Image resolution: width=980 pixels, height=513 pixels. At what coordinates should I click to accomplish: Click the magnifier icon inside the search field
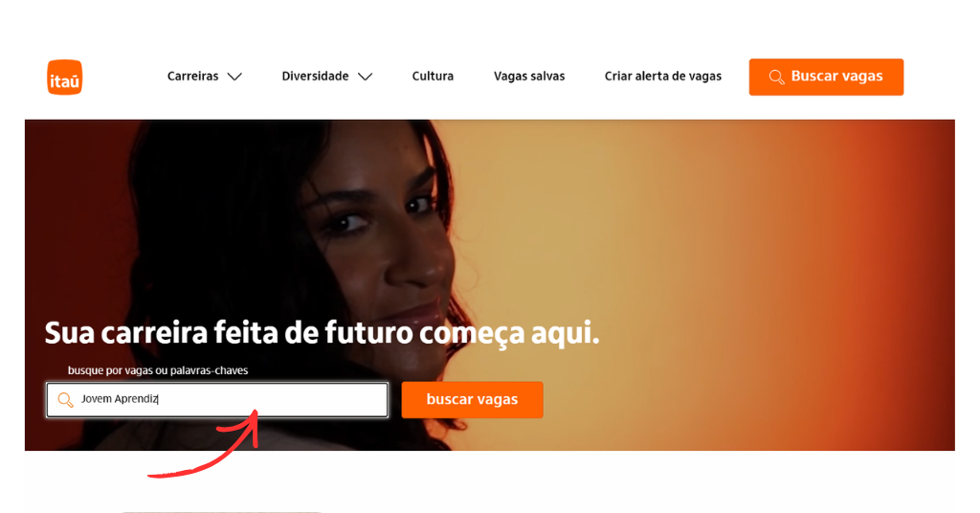(66, 400)
